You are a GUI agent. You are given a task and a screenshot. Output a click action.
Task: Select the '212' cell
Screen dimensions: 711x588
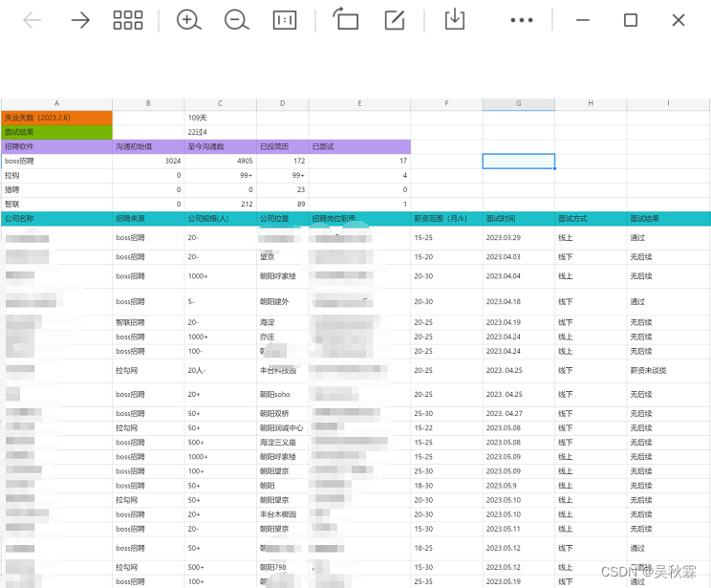tap(221, 205)
